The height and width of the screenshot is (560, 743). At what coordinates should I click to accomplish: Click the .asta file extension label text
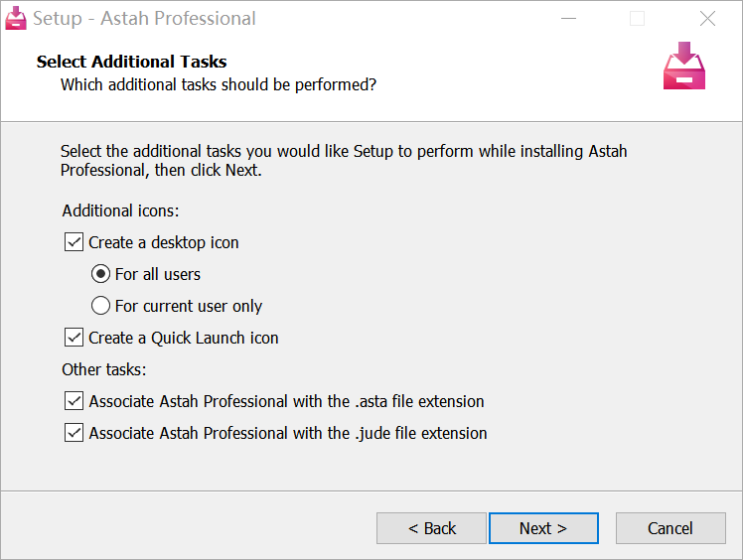(286, 401)
